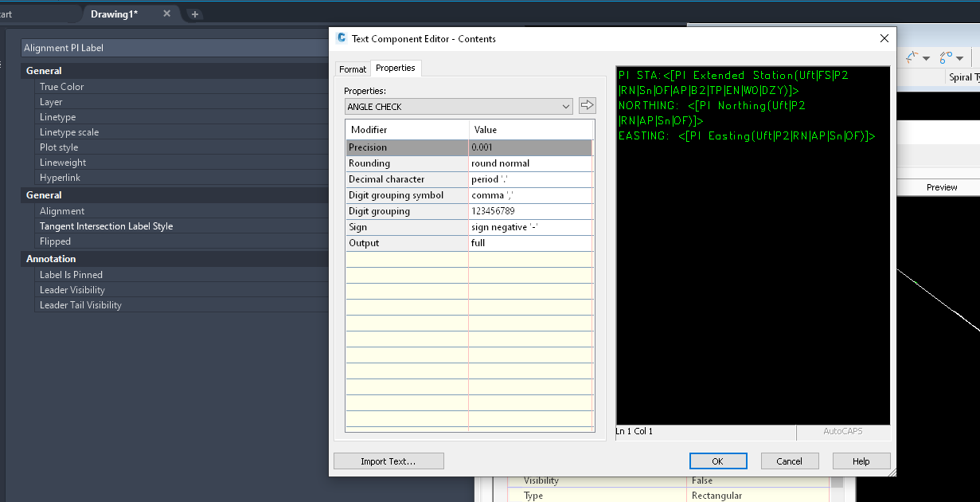Select the spiral tool in the right toolbar
980x502 pixels.
(x=946, y=57)
